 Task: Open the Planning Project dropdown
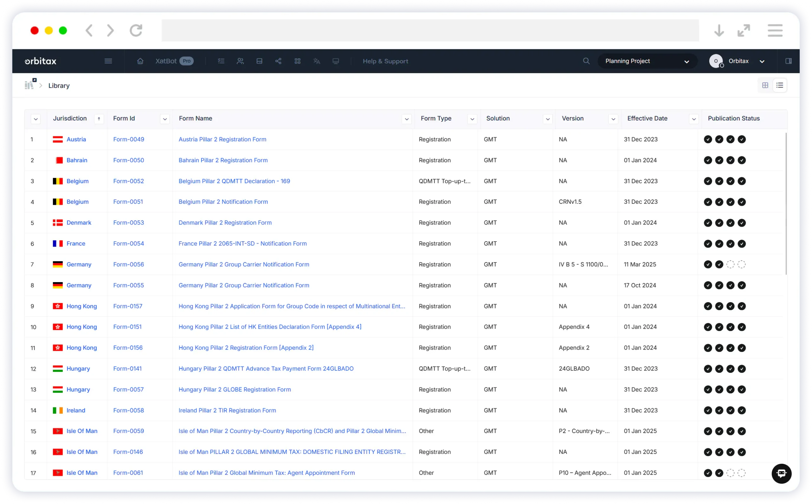tap(647, 61)
